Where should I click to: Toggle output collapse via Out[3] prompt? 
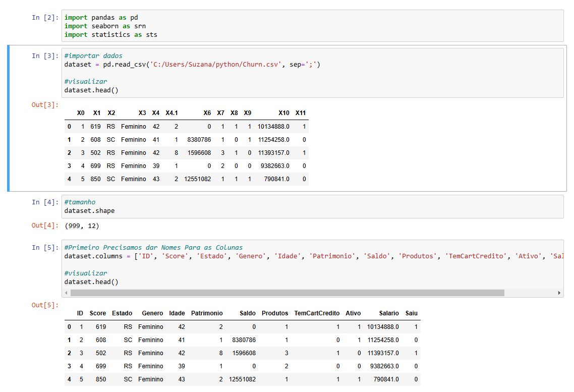45,104
